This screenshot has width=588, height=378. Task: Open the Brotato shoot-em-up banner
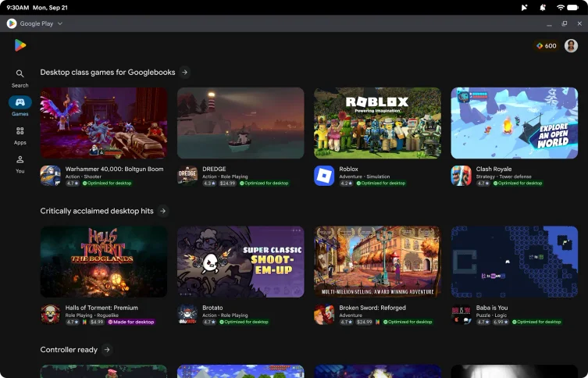pyautogui.click(x=241, y=262)
